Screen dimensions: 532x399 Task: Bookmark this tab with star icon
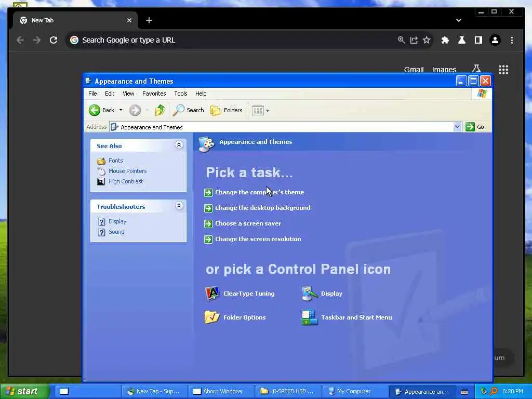point(427,40)
